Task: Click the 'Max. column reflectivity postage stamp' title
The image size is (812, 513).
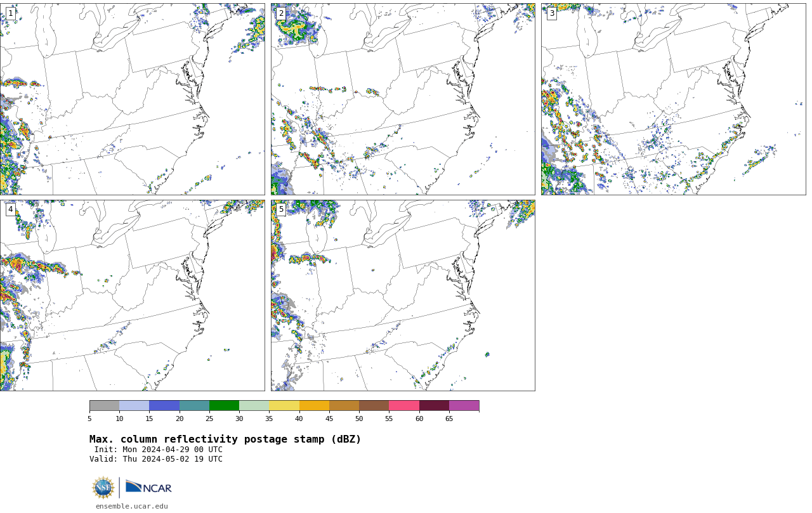Action: pos(225,439)
